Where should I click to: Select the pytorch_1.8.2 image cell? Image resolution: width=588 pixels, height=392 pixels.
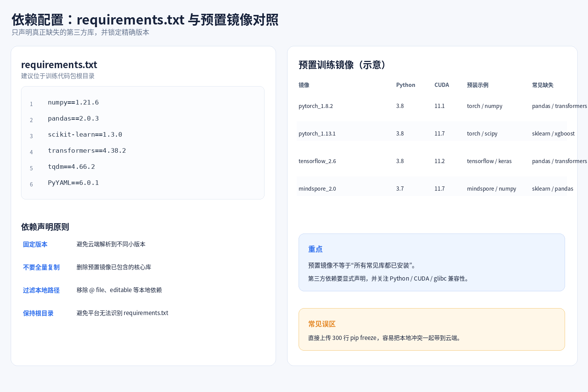coord(316,106)
